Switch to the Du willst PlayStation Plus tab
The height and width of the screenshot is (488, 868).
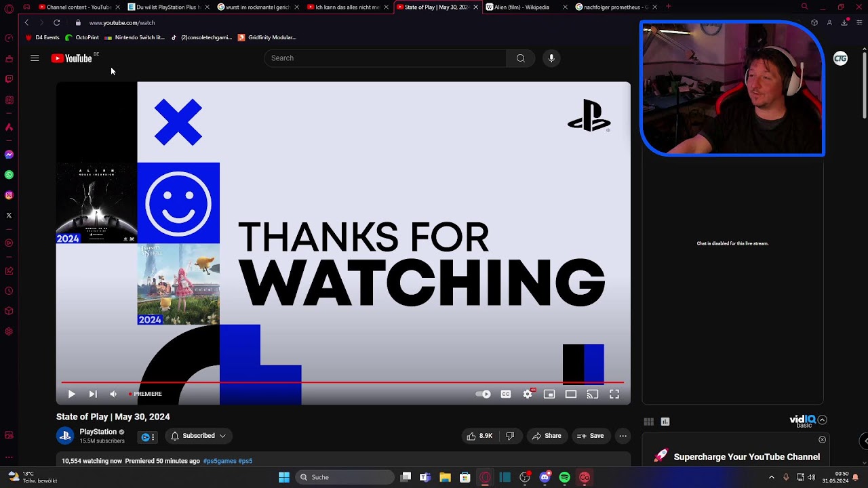point(168,7)
